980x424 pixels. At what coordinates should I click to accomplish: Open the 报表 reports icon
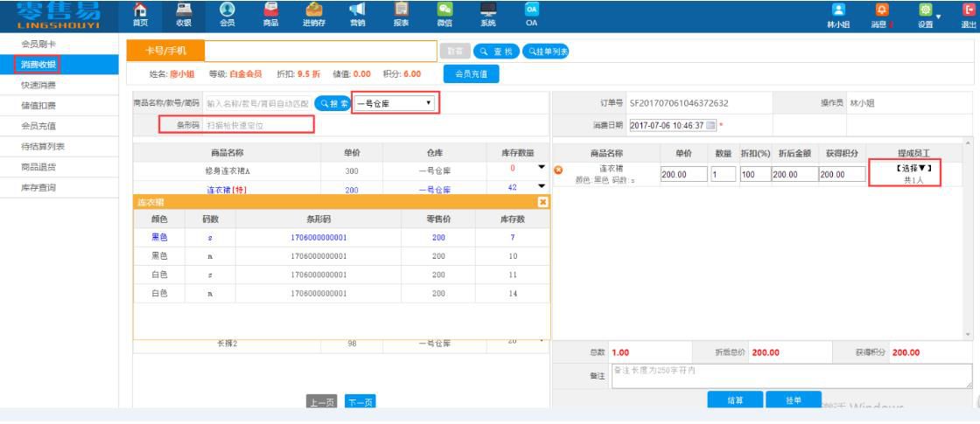pos(401,14)
